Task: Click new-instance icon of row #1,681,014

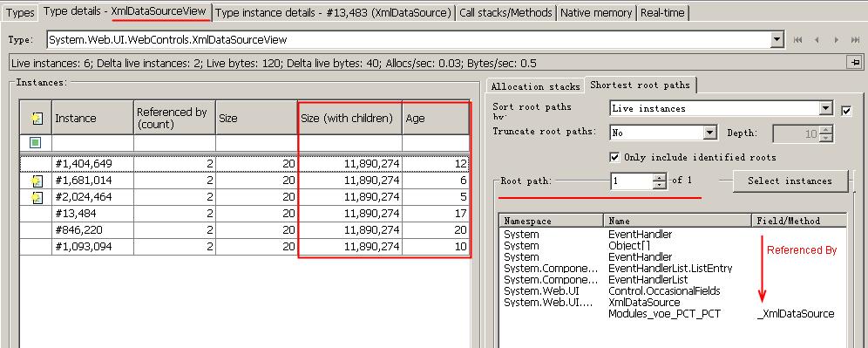Action: (x=36, y=181)
